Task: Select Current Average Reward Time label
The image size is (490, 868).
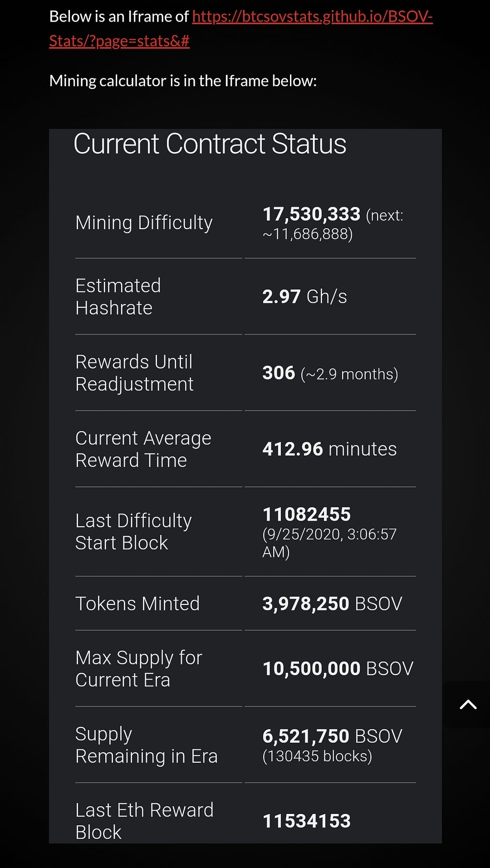Action: click(143, 449)
